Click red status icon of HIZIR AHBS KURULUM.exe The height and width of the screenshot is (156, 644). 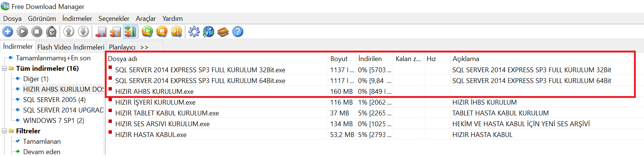(110, 89)
